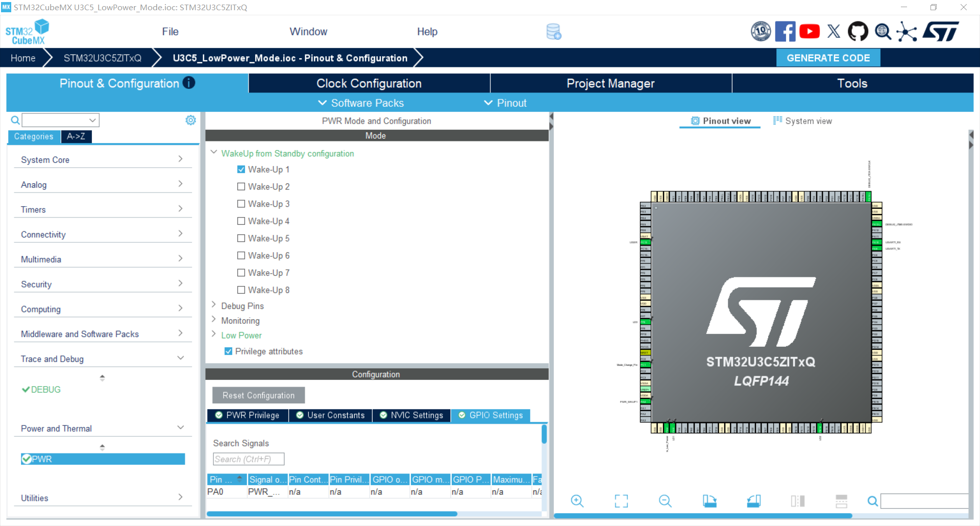Image resolution: width=980 pixels, height=526 pixels.
Task: Click the database update icon in menu bar
Action: coord(554,32)
